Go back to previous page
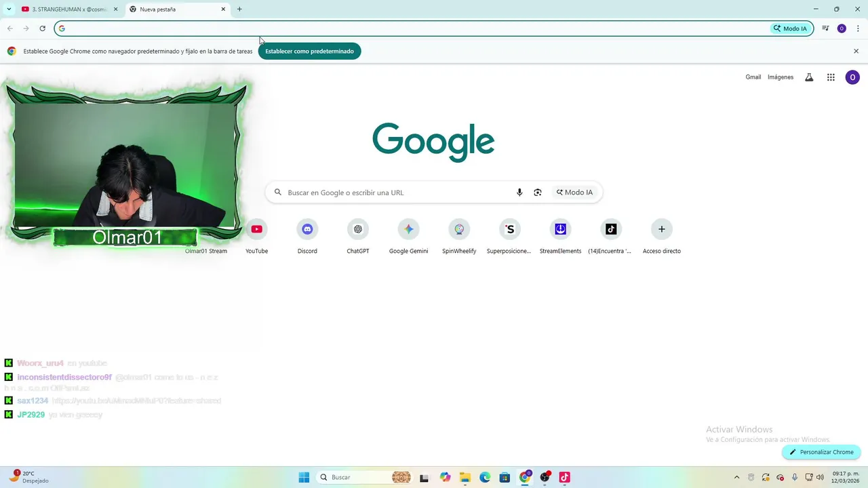Screen dimensions: 868x488 10,28
